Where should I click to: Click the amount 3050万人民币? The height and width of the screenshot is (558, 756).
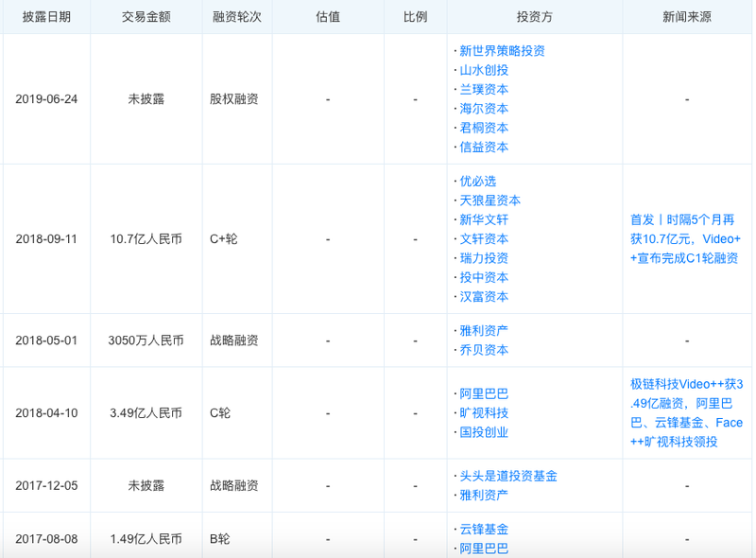click(x=146, y=340)
